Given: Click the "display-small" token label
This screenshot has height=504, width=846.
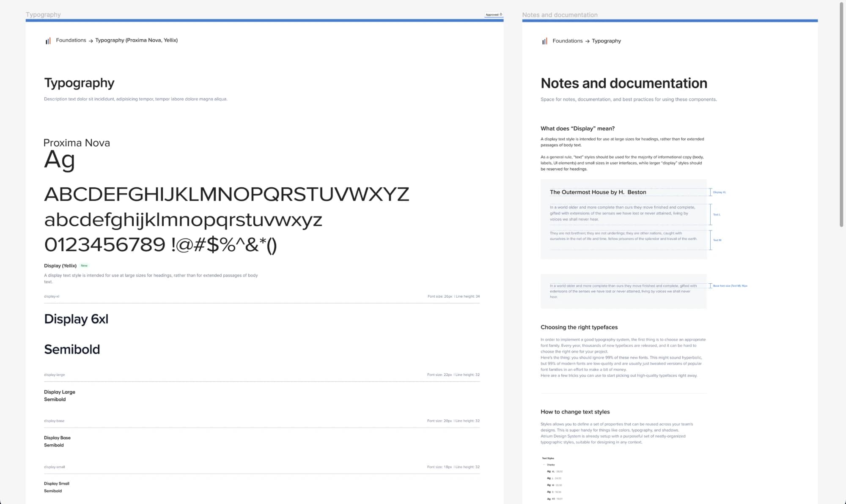Looking at the screenshot, I should click(x=55, y=467).
